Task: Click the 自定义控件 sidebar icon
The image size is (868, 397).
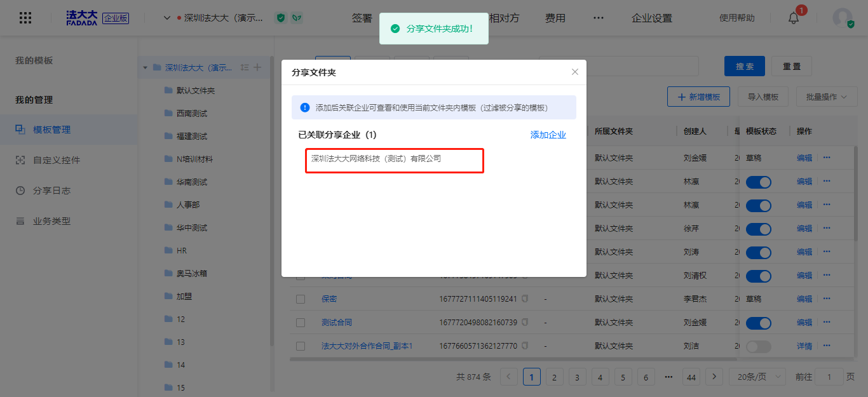Action: (x=20, y=160)
